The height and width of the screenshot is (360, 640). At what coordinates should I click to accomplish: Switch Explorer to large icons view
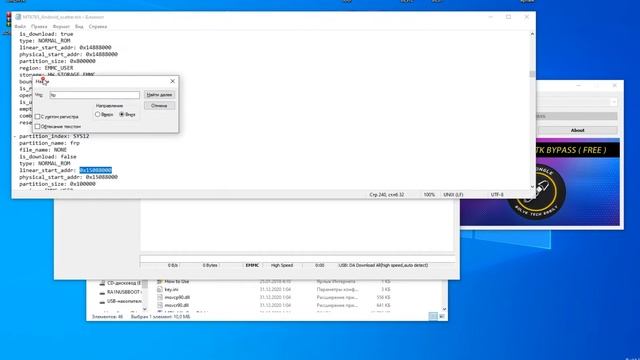tap(442, 316)
